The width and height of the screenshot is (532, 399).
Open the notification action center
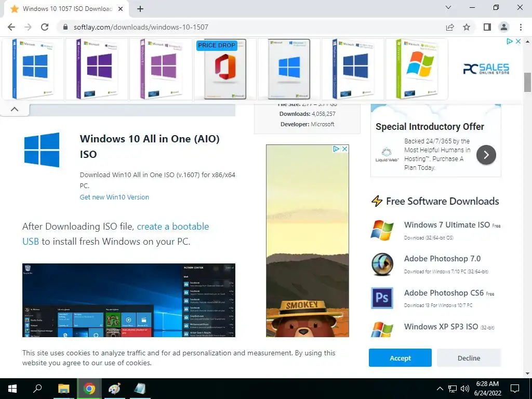(x=515, y=389)
